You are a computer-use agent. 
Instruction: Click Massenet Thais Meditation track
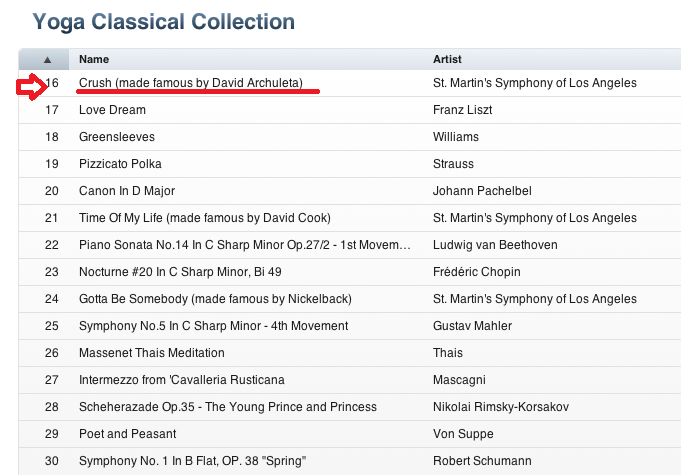[x=151, y=353]
